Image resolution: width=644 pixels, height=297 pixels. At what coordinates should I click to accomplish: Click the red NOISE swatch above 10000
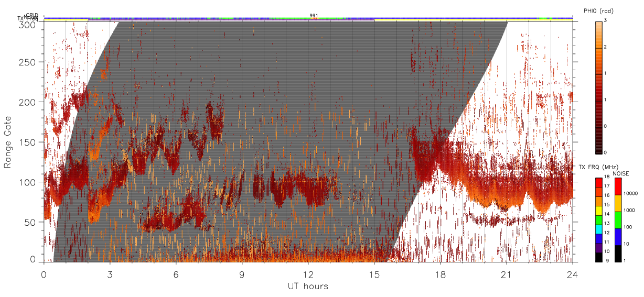618,186
